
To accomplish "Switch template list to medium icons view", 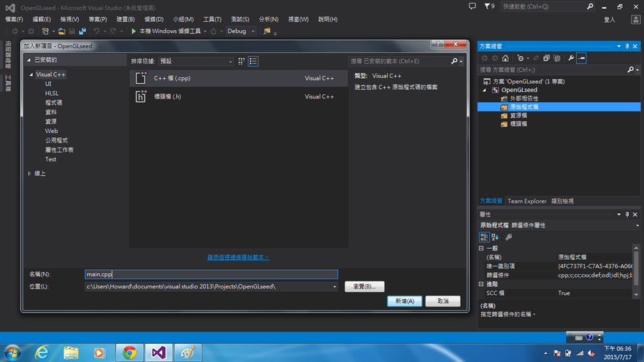I will [x=242, y=61].
